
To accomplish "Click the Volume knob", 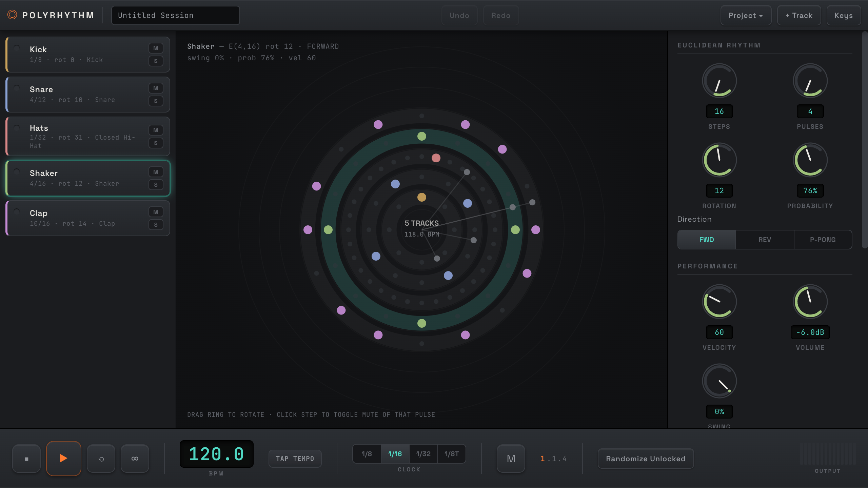I will [810, 302].
